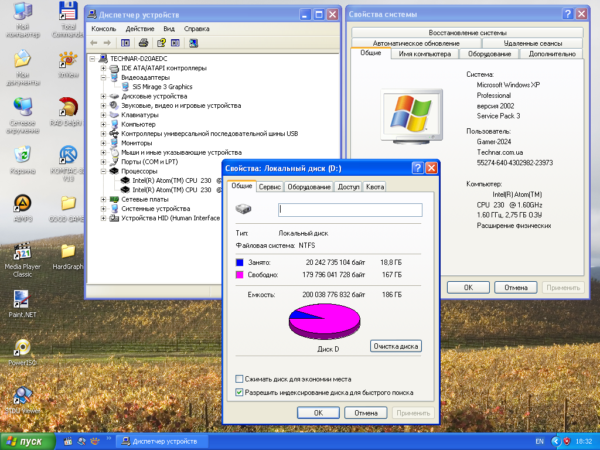Screen dimensions: 600x450
Task: Click the Forward arrow in Device Manager toolbar
Action: click(x=107, y=43)
